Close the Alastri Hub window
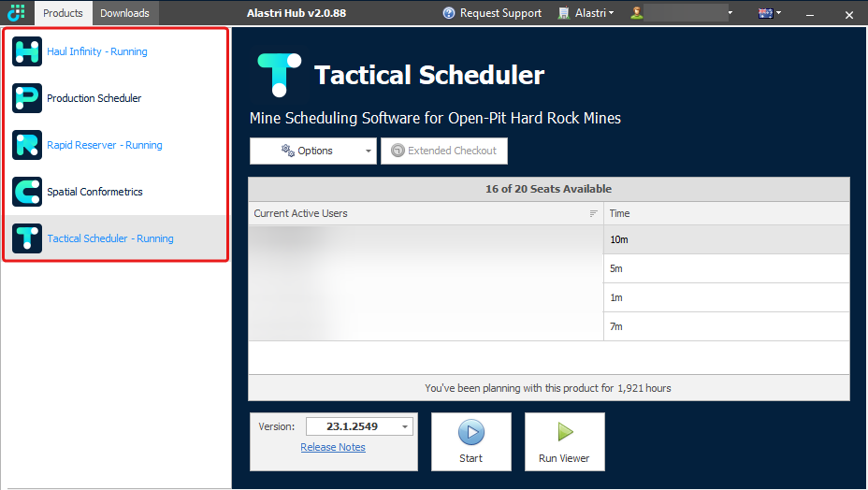 coord(849,15)
